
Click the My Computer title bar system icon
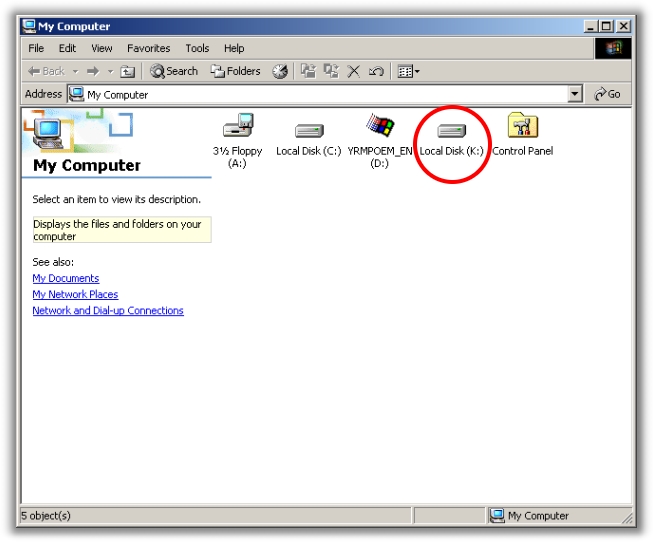click(29, 26)
